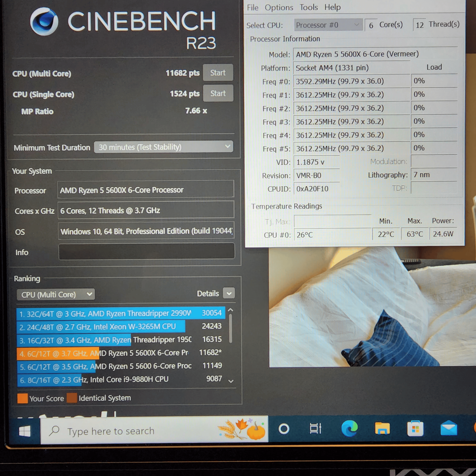Click the Lithography 7 nm value

point(434,175)
